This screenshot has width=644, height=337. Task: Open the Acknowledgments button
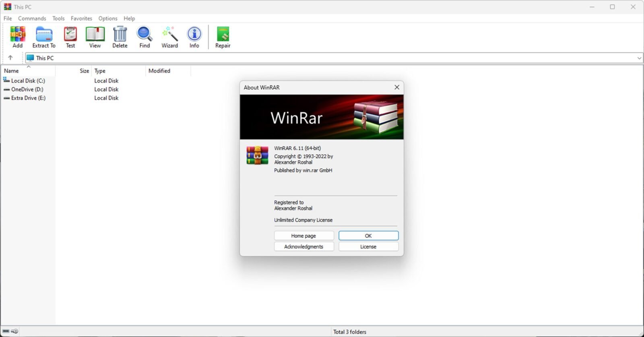click(x=304, y=247)
